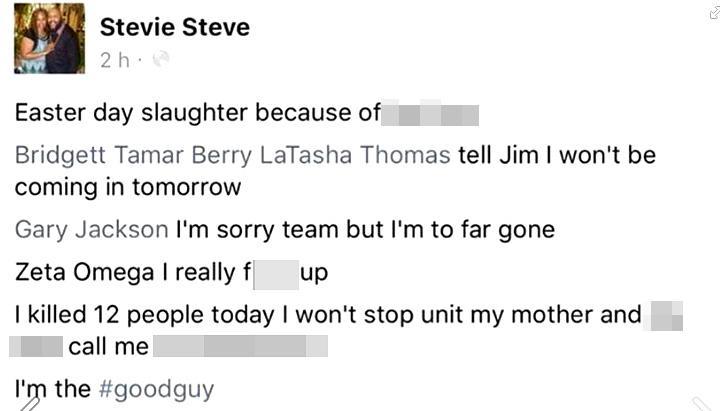Image resolution: width=720 pixels, height=411 pixels.
Task: Click the 'Zeta Omega' text
Action: point(84,272)
